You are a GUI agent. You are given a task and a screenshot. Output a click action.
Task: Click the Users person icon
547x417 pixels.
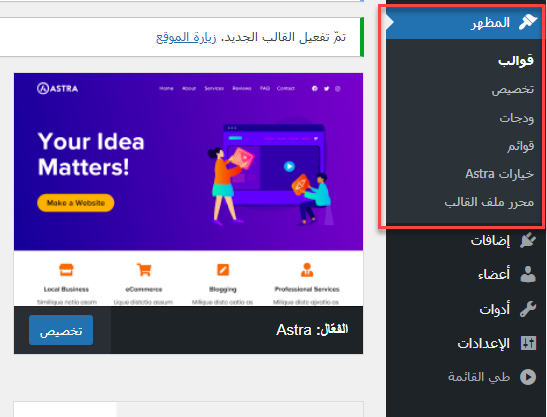click(x=528, y=274)
